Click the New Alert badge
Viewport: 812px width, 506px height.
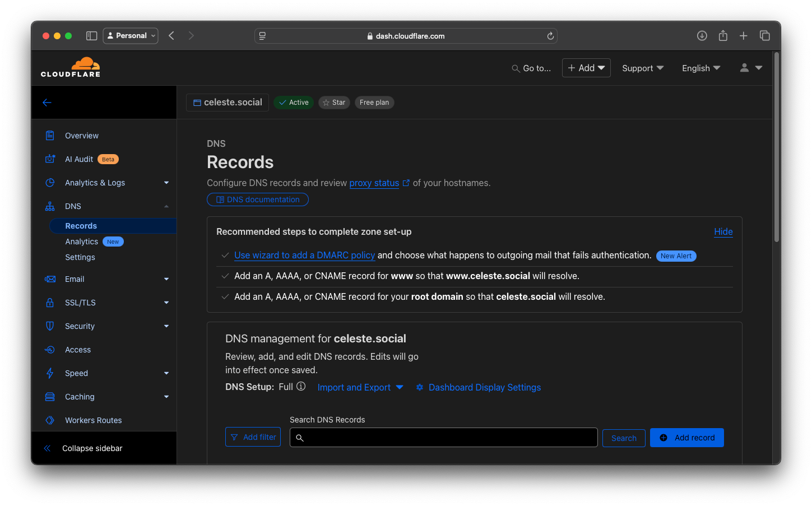click(x=676, y=256)
